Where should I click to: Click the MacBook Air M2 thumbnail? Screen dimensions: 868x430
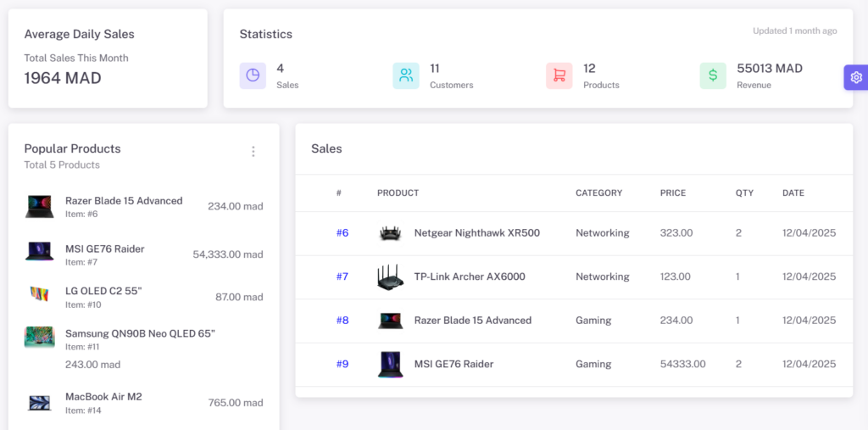point(39,403)
